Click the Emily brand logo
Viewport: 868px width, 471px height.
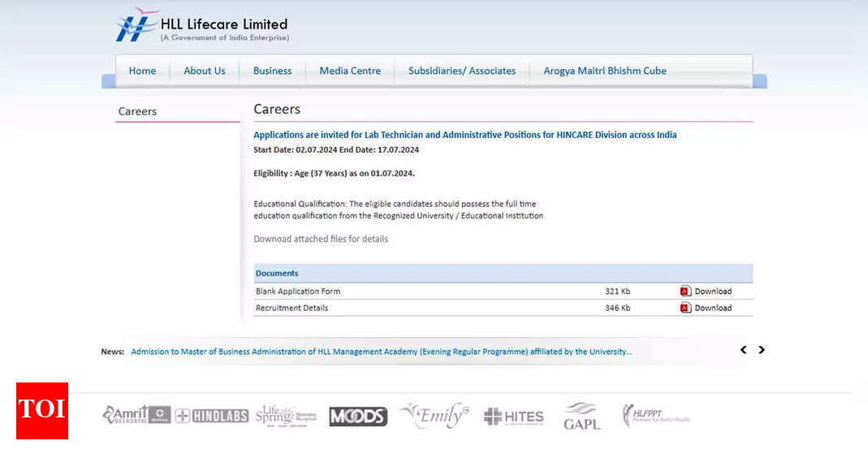click(434, 415)
